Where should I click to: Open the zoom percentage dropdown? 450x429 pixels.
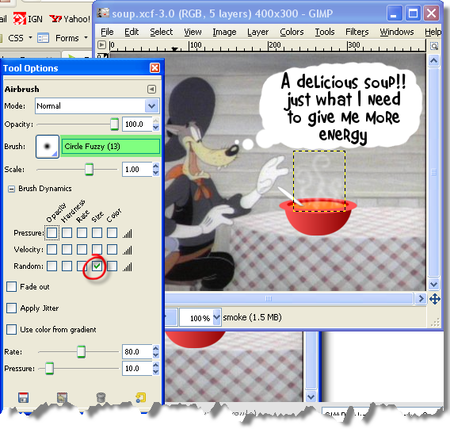click(216, 317)
